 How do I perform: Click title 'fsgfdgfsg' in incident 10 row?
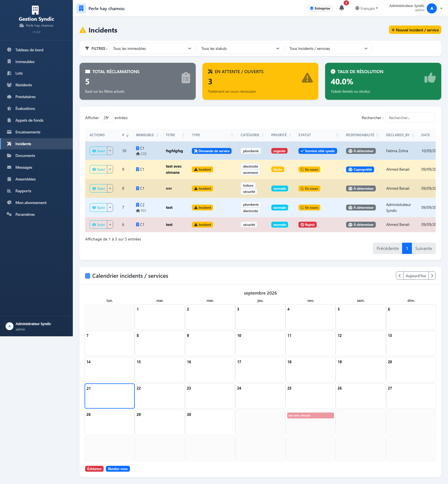[x=174, y=151]
